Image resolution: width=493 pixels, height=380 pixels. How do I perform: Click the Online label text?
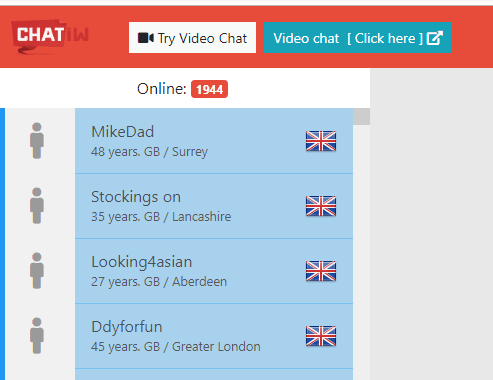click(162, 89)
